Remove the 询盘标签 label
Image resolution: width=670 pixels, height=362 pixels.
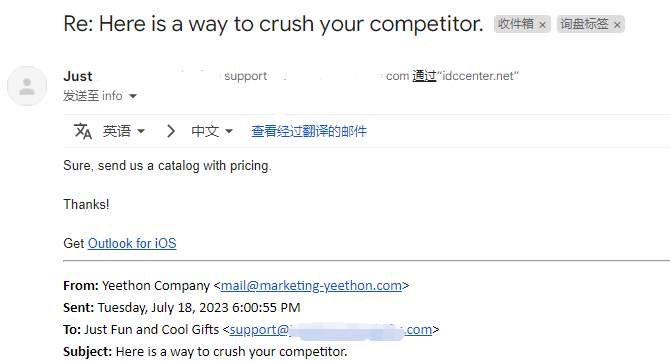click(617, 25)
